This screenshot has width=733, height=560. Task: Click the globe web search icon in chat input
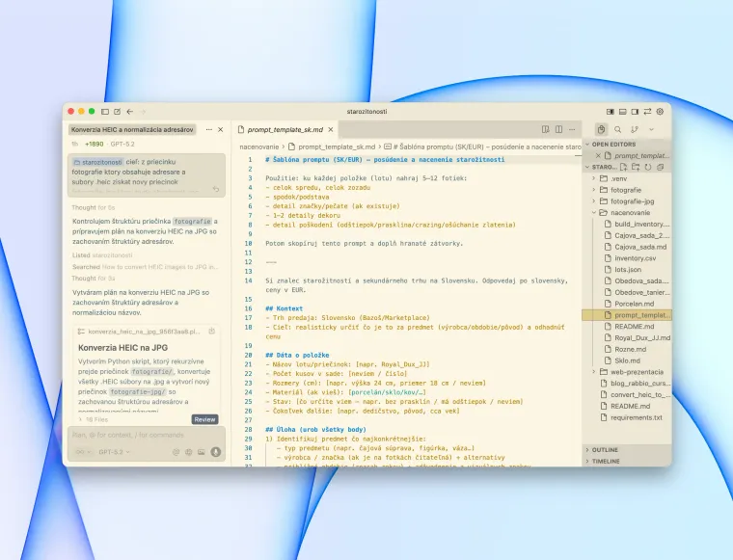tap(189, 452)
